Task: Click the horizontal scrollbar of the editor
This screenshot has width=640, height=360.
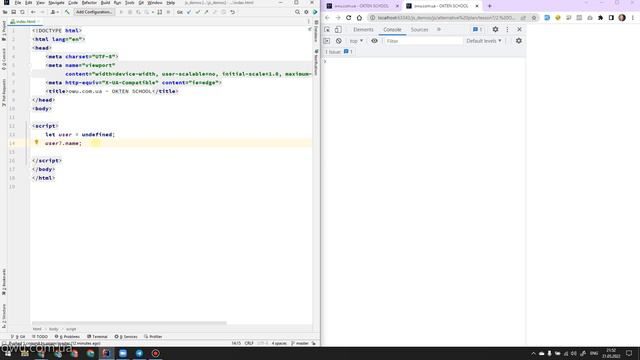Action: pos(129,323)
